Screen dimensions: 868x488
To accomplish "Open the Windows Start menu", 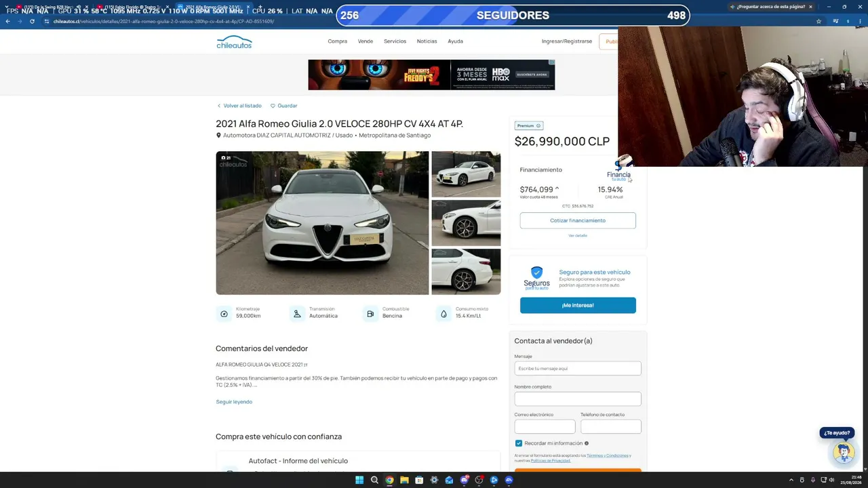I will tap(359, 480).
